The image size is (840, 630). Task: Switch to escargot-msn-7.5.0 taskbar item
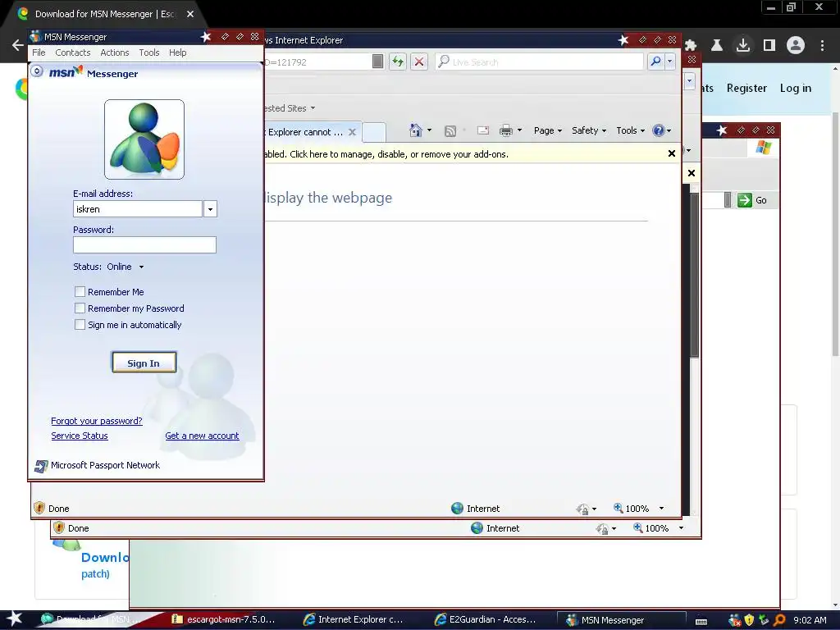(223, 619)
